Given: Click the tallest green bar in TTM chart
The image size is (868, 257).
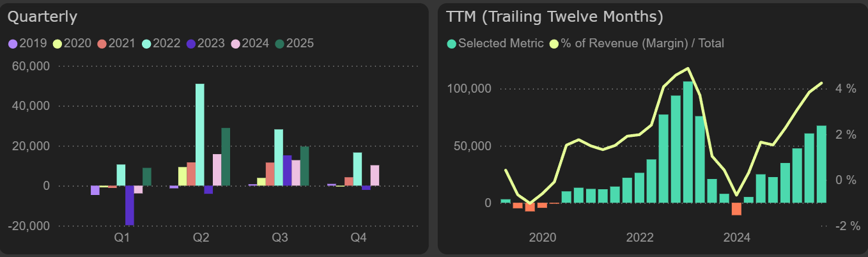Looking at the screenshot, I should (688, 142).
